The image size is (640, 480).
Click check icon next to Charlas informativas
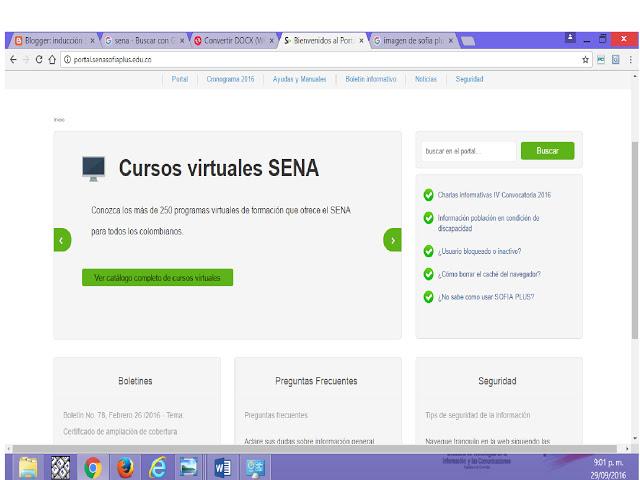tap(428, 195)
